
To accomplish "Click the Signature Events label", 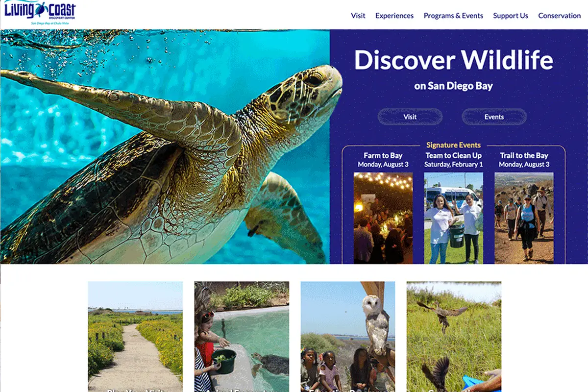I will tap(454, 145).
